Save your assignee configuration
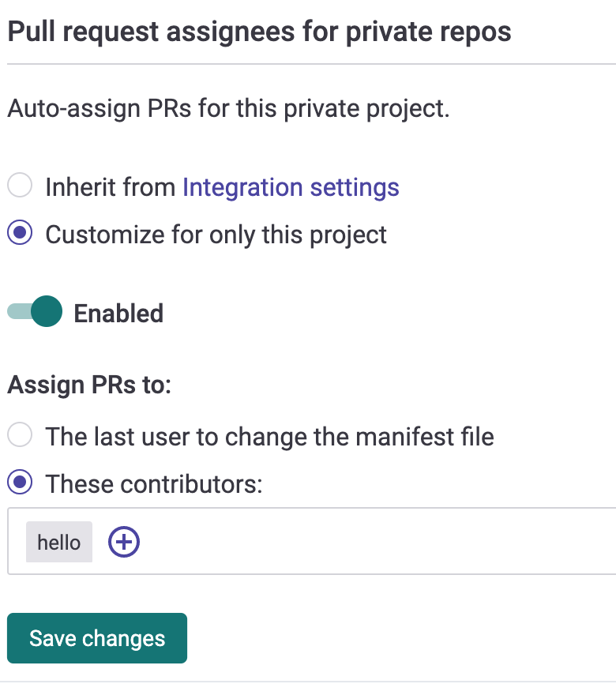 [x=96, y=637]
